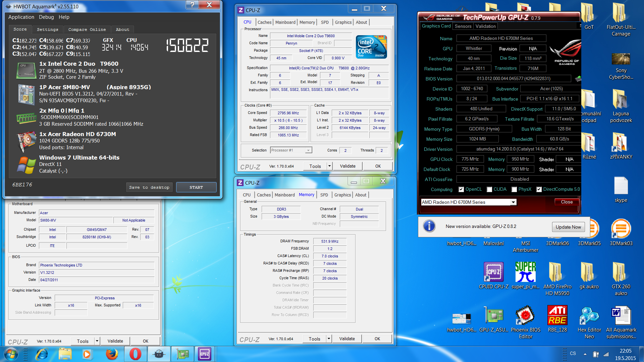Click the BIOS save chip icon in GPU-Z
The image size is (644, 362).
tap(578, 79)
